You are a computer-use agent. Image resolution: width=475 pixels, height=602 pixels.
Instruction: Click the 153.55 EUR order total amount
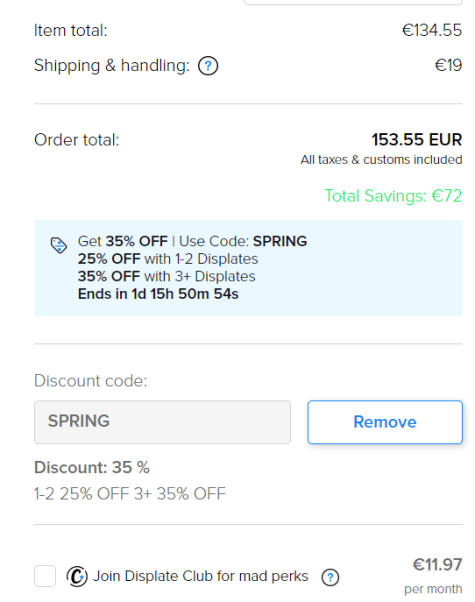coord(417,140)
